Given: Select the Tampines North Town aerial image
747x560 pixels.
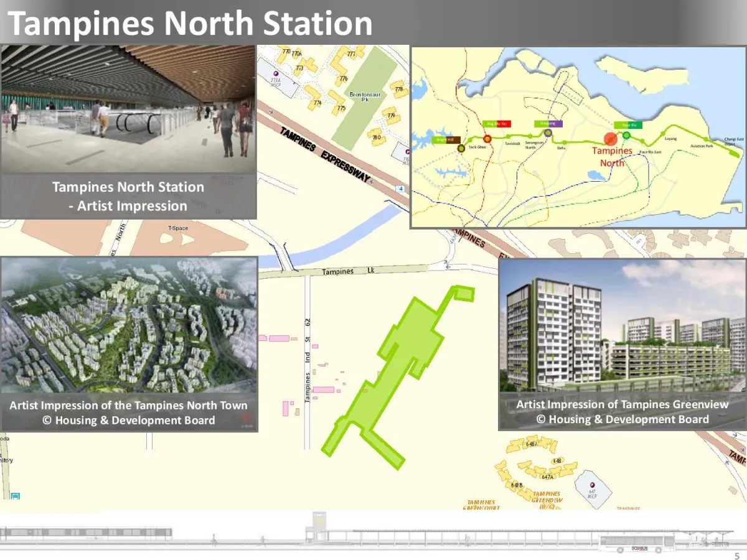Looking at the screenshot, I should point(129,325).
